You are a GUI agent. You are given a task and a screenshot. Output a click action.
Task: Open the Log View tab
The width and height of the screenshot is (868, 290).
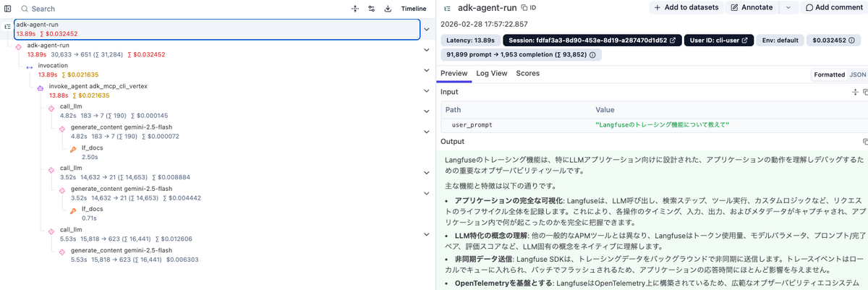click(492, 73)
